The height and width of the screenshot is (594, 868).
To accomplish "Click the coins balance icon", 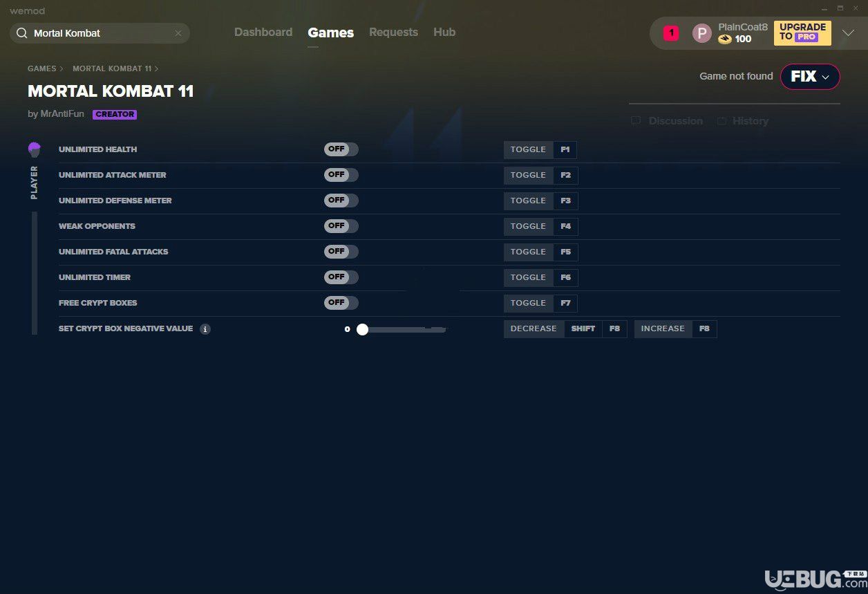I will tap(725, 39).
